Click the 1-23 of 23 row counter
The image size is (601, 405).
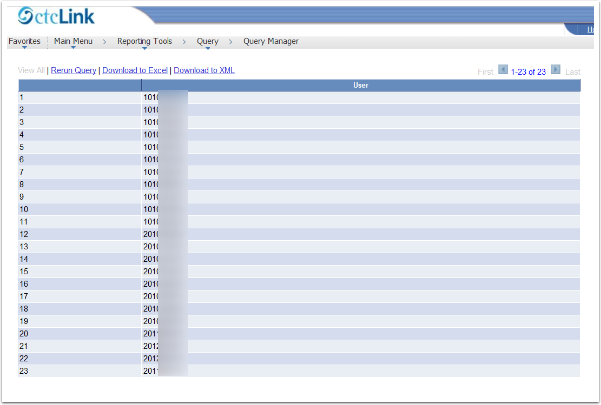pos(528,72)
